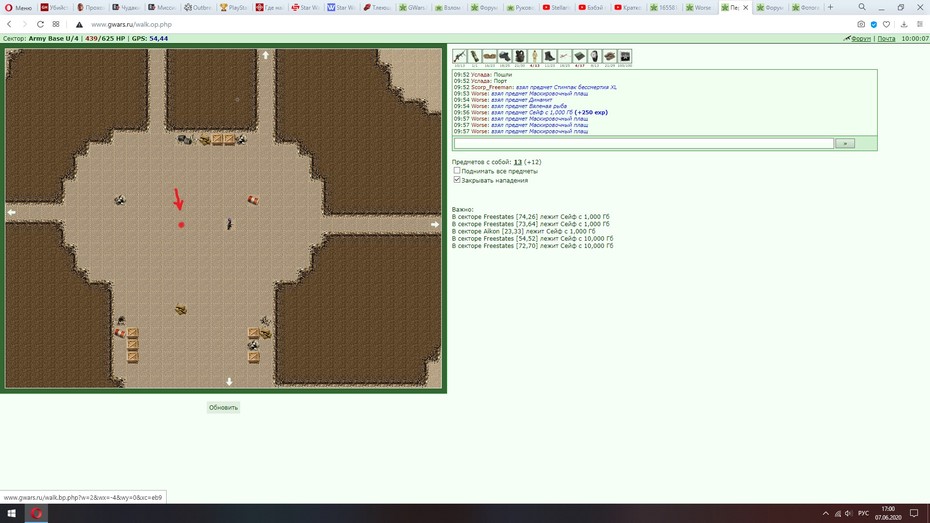The image size is (930, 523).
Task: Switch to the Stellaris browser tab
Action: pyautogui.click(x=557, y=8)
